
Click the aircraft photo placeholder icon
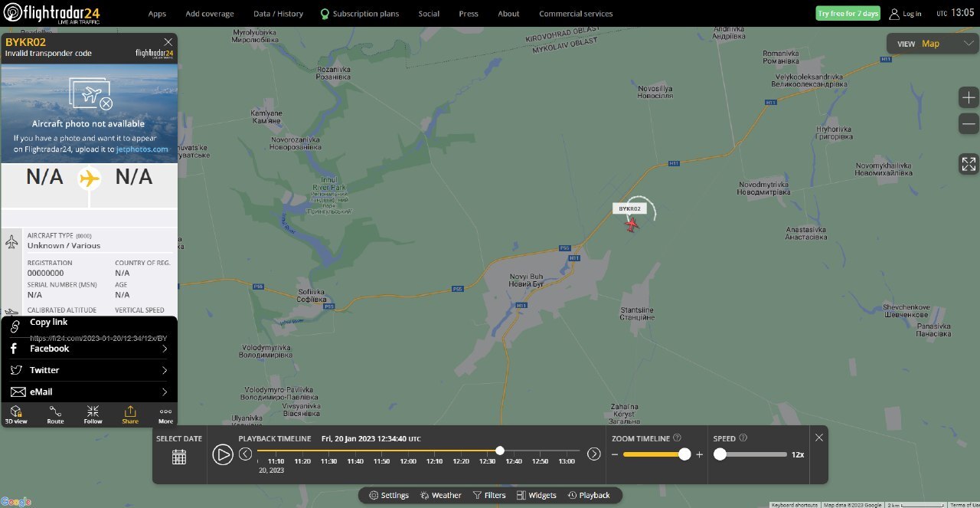pos(90,95)
